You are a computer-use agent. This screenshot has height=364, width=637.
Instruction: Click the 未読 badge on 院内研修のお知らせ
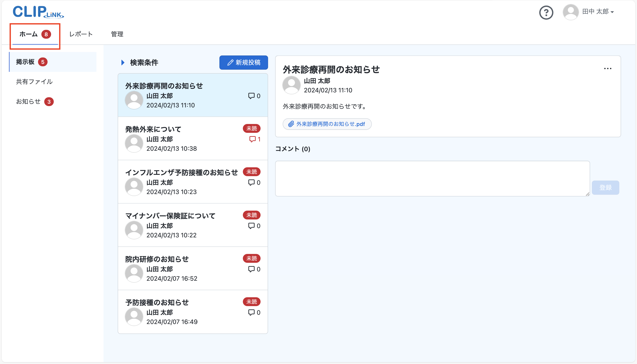coord(251,258)
